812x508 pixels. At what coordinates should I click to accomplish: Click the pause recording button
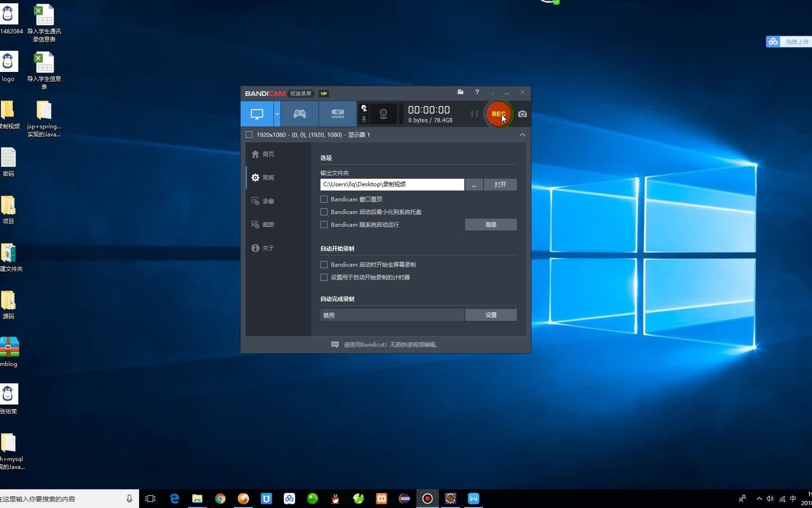474,114
